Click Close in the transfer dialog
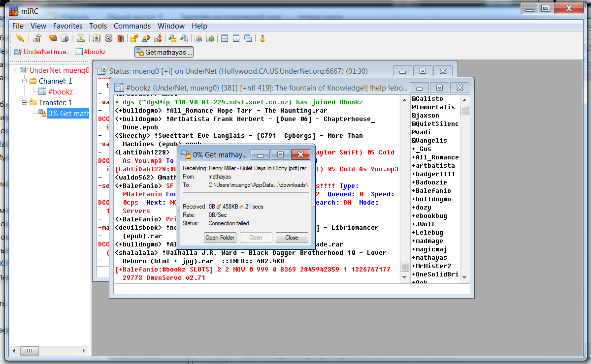 coord(292,238)
